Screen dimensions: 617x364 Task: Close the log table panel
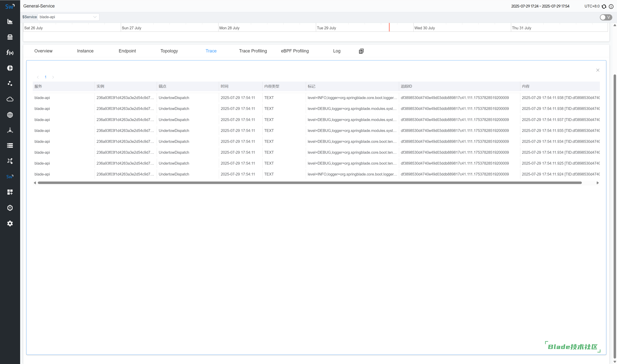598,70
